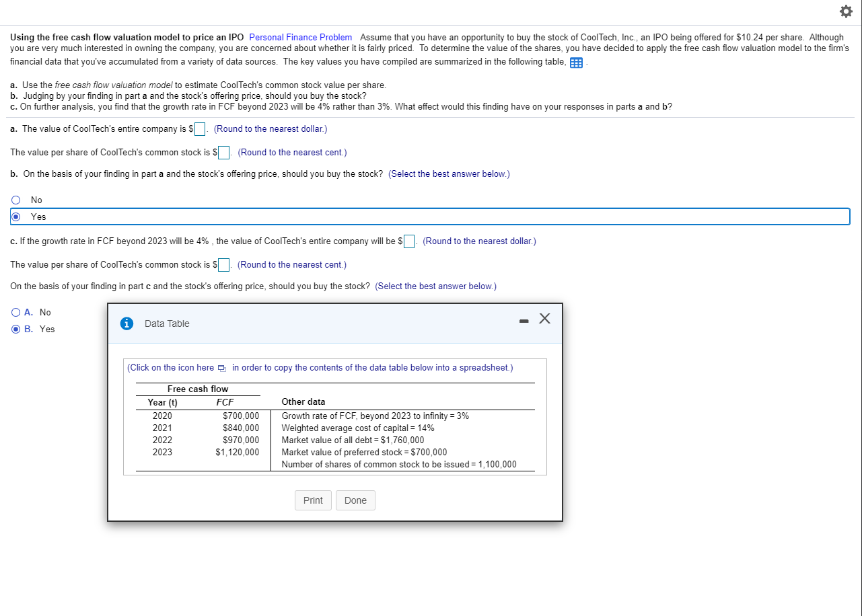Click the year 2022 cell

click(x=162, y=440)
